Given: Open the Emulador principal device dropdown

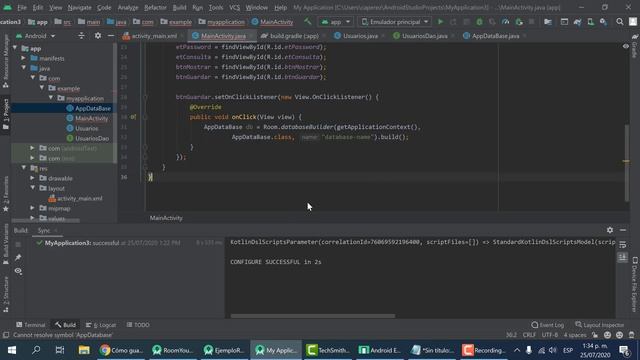Looking at the screenshot, I should click(395, 22).
